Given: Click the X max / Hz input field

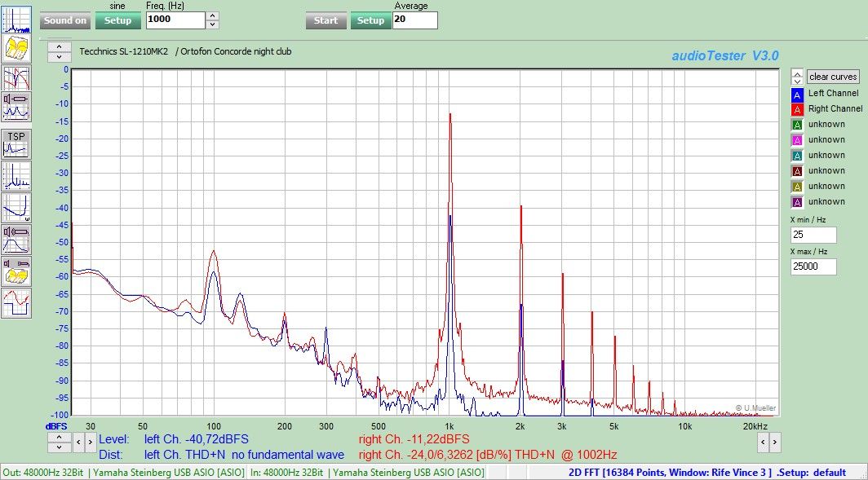Looking at the screenshot, I should (812, 266).
